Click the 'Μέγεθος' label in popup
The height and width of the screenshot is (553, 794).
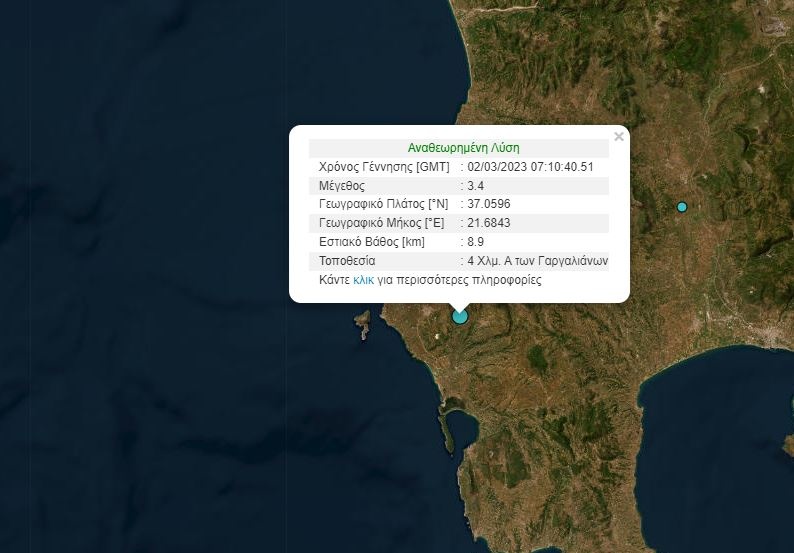coord(342,186)
